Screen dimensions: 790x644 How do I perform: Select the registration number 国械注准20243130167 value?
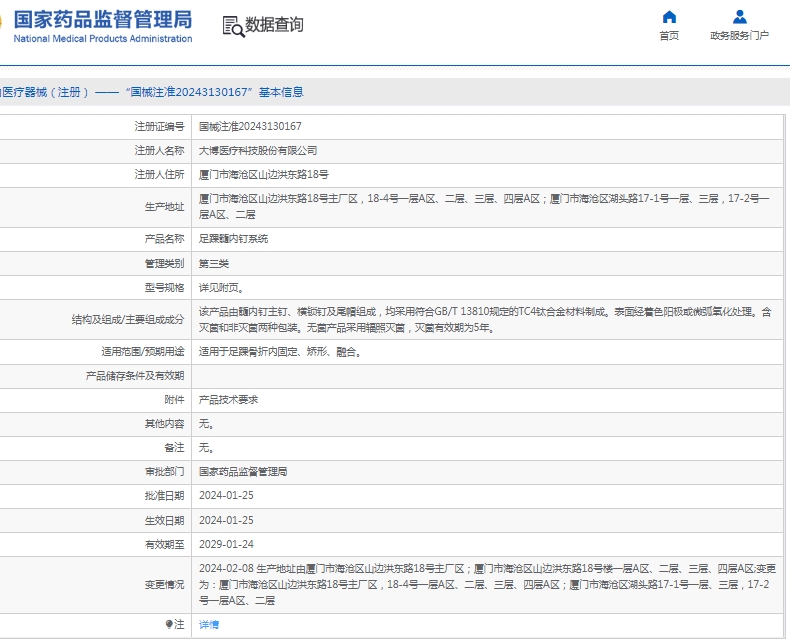pyautogui.click(x=250, y=126)
